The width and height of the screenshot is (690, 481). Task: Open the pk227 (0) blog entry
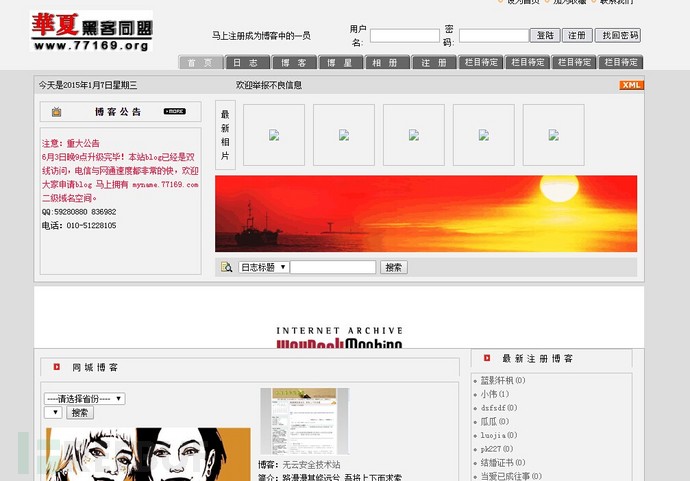(x=496, y=448)
